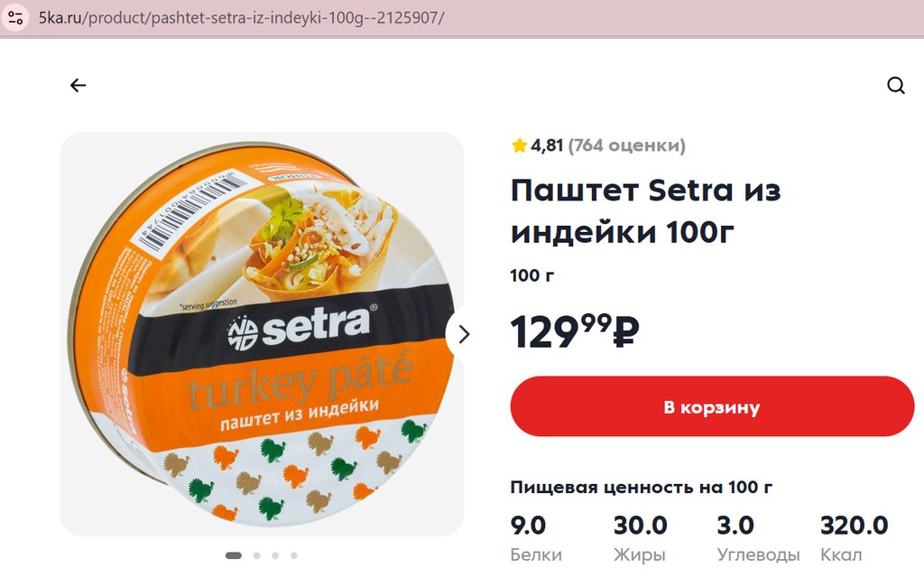Open search with the magnifier icon
Screen dimensions: 924x587
coord(895,86)
